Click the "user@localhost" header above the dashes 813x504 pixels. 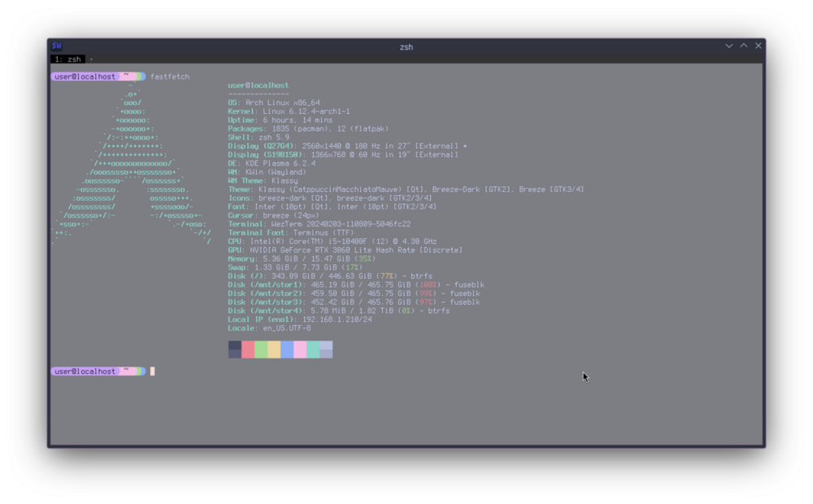click(x=259, y=85)
